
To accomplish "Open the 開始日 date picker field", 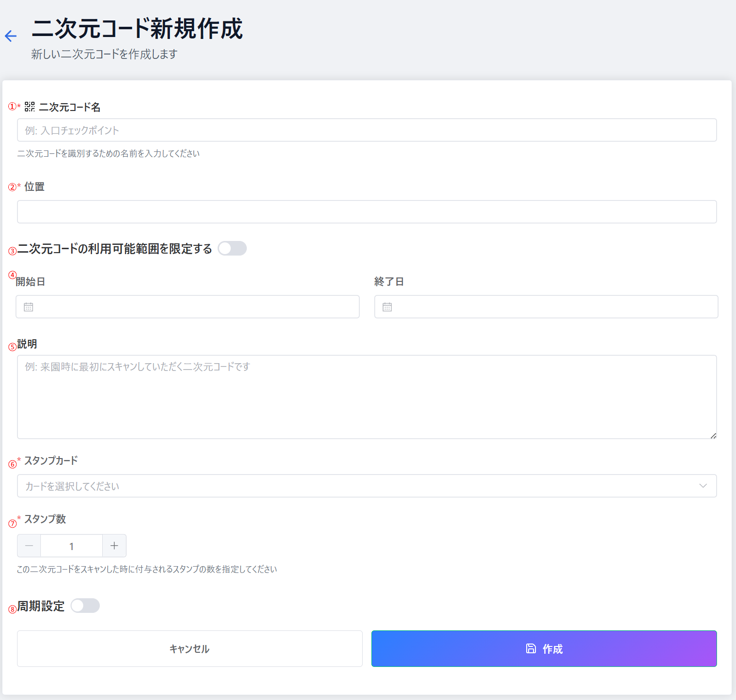I will click(x=195, y=307).
